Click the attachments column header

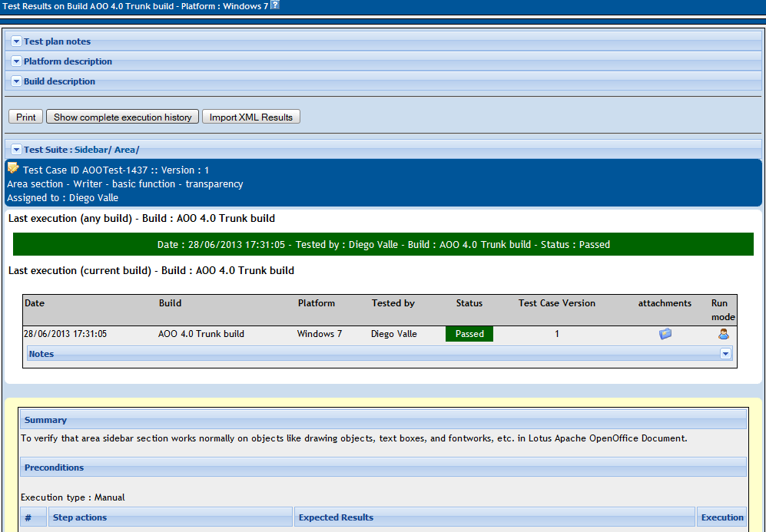tap(665, 303)
